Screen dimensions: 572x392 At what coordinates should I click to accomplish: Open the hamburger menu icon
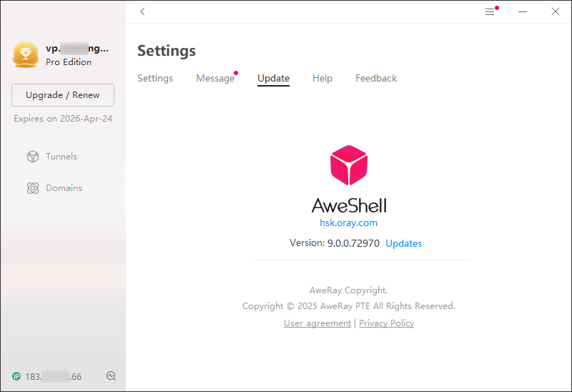pyautogui.click(x=490, y=12)
